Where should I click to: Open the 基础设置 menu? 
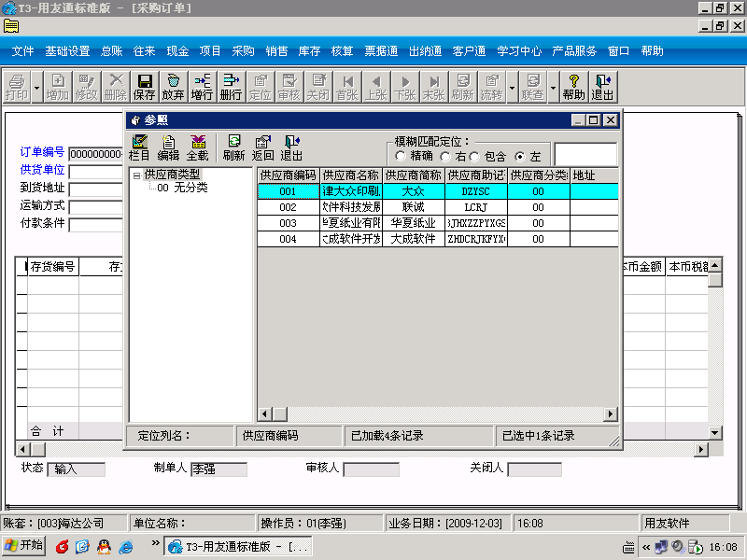(x=67, y=51)
